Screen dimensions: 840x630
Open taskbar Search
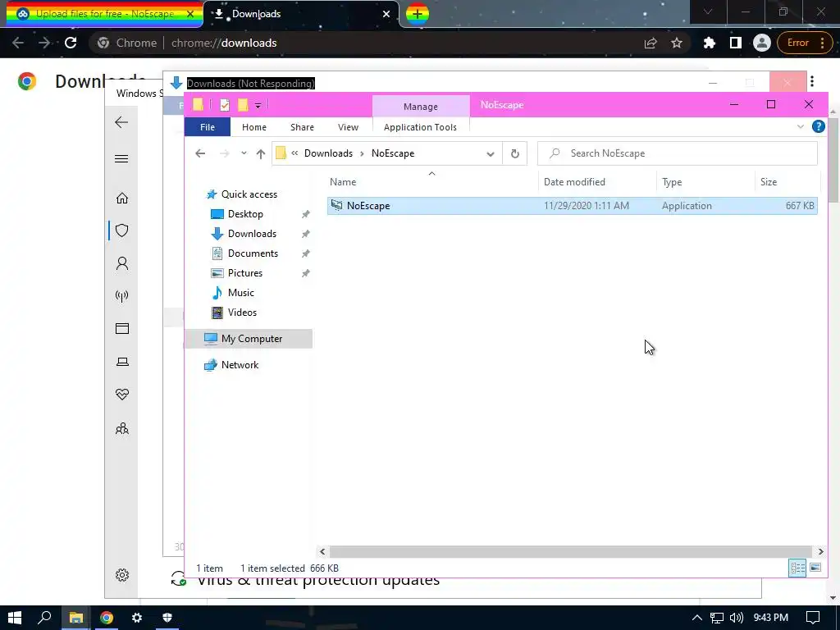[x=44, y=618]
